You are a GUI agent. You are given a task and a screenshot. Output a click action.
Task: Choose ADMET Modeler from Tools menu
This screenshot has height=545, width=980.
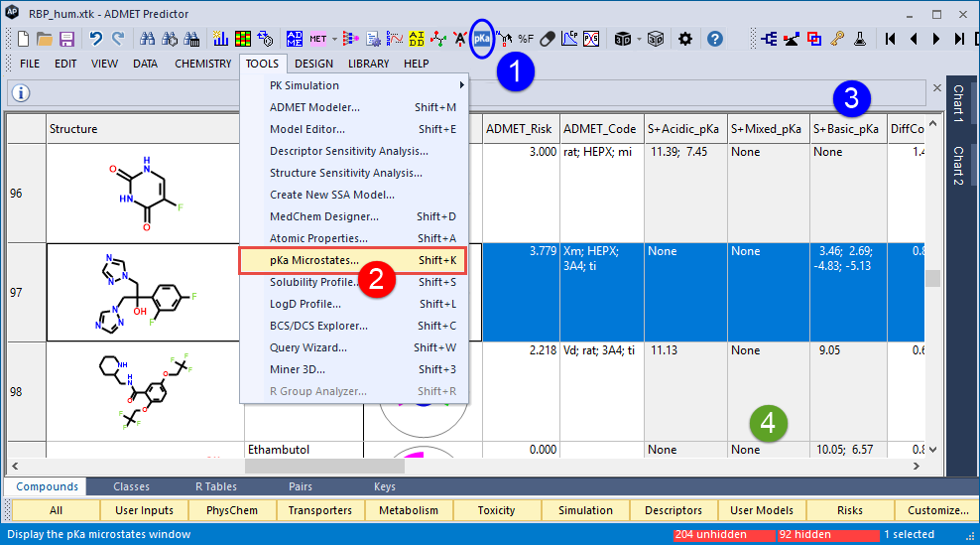pos(354,107)
